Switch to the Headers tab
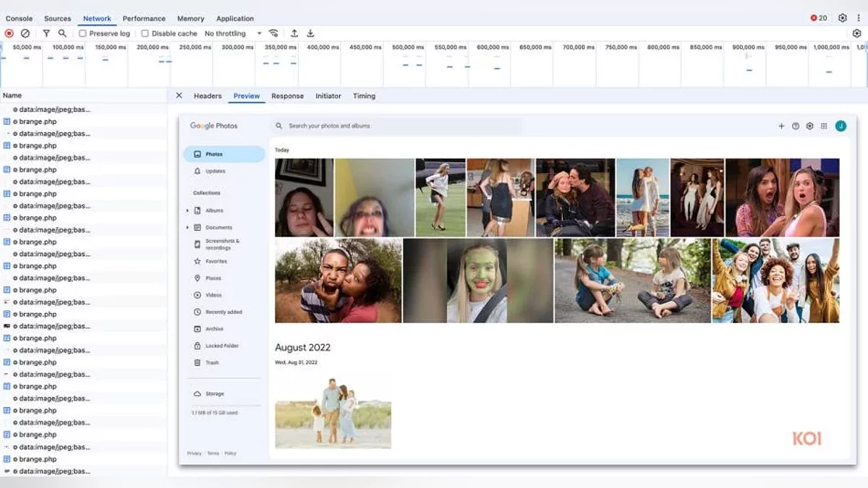The height and width of the screenshot is (488, 868). tap(208, 96)
